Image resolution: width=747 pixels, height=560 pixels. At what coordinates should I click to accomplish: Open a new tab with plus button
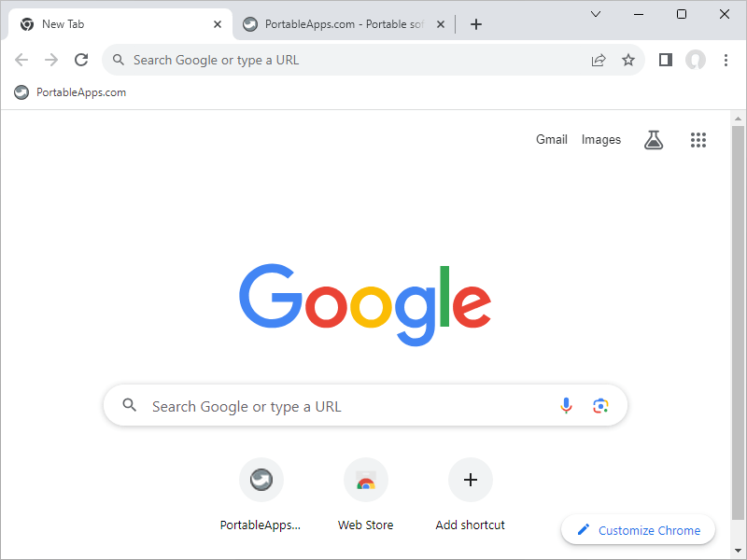tap(476, 24)
